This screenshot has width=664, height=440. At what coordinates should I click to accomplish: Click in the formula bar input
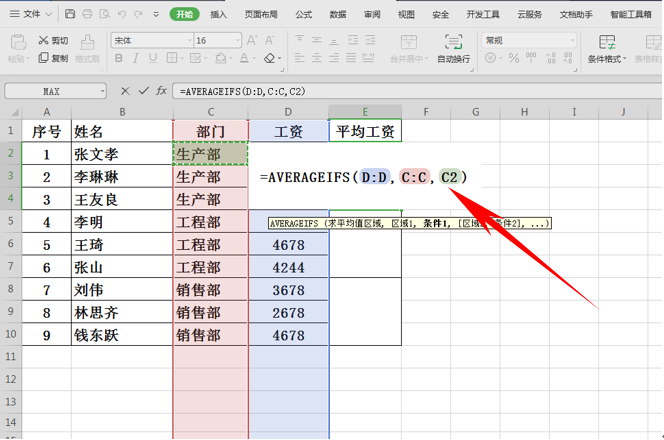pyautogui.click(x=417, y=91)
